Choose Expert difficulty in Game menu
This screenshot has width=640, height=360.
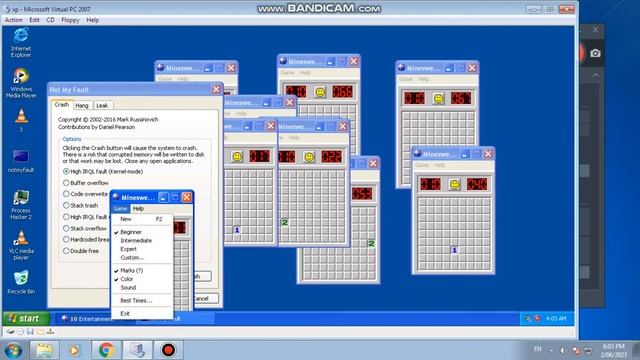[142, 249]
